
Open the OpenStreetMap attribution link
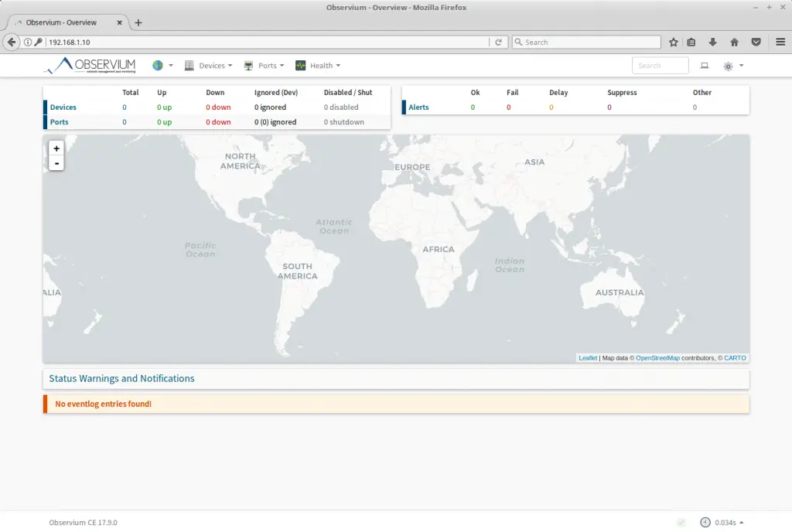point(657,358)
